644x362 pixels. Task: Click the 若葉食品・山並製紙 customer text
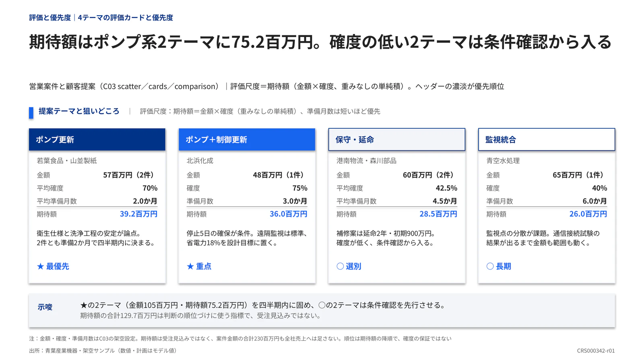67,160
